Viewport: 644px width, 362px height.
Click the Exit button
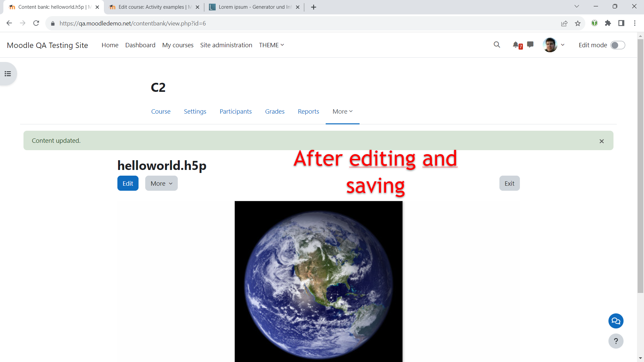click(509, 183)
